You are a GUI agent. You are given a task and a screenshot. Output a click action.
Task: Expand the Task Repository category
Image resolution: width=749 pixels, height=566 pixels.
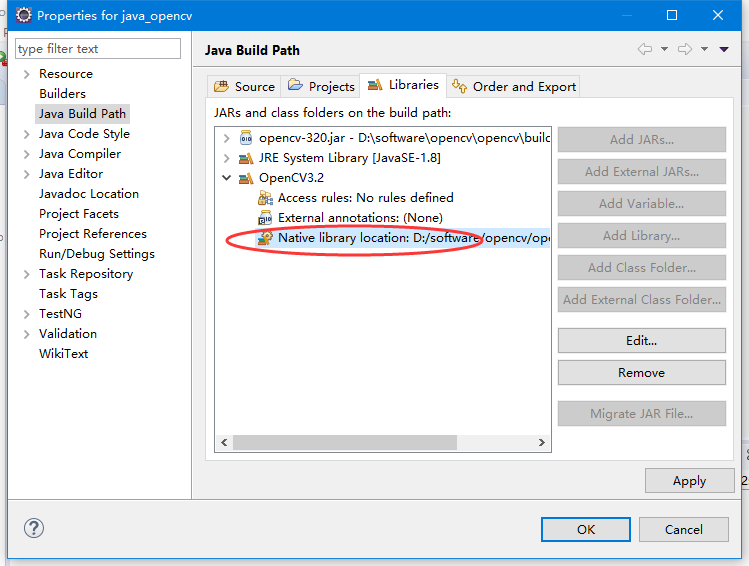[x=27, y=274]
